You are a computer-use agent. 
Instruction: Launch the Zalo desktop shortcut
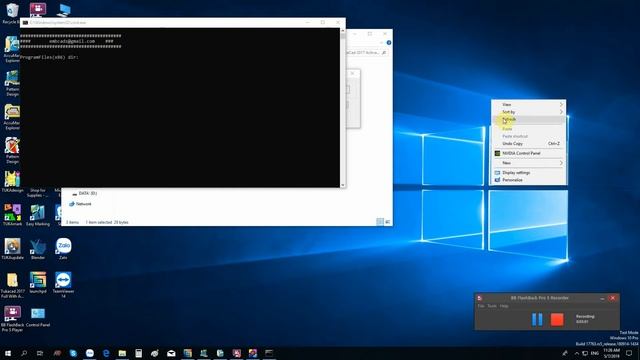click(x=63, y=249)
